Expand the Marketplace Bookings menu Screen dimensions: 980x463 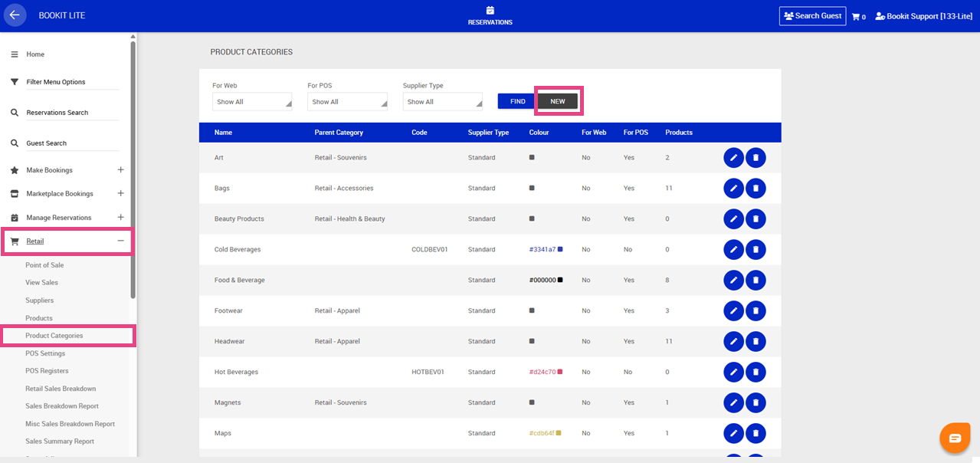(x=120, y=194)
